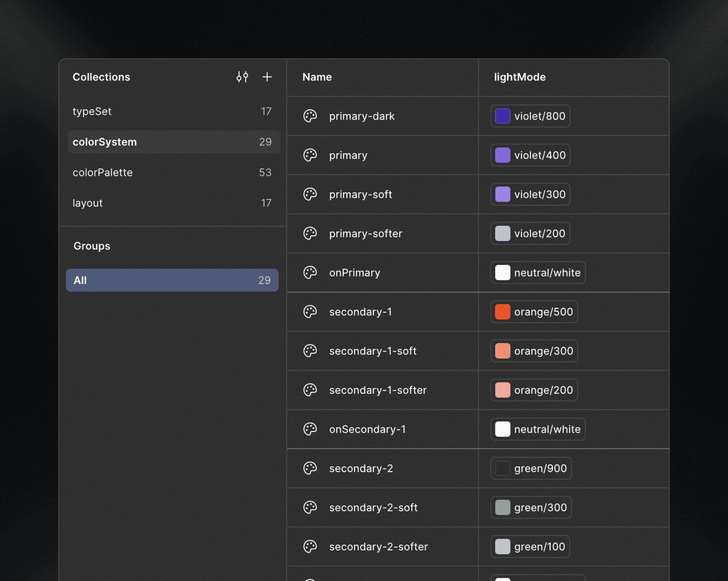Click the Name column header
Viewport: 728px width, 581px height.
(x=316, y=77)
